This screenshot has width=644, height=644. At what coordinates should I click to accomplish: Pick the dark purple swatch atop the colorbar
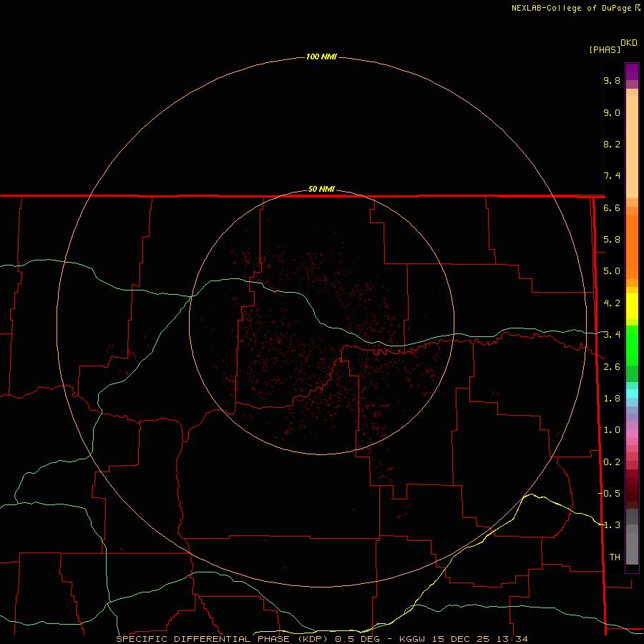pos(632,68)
